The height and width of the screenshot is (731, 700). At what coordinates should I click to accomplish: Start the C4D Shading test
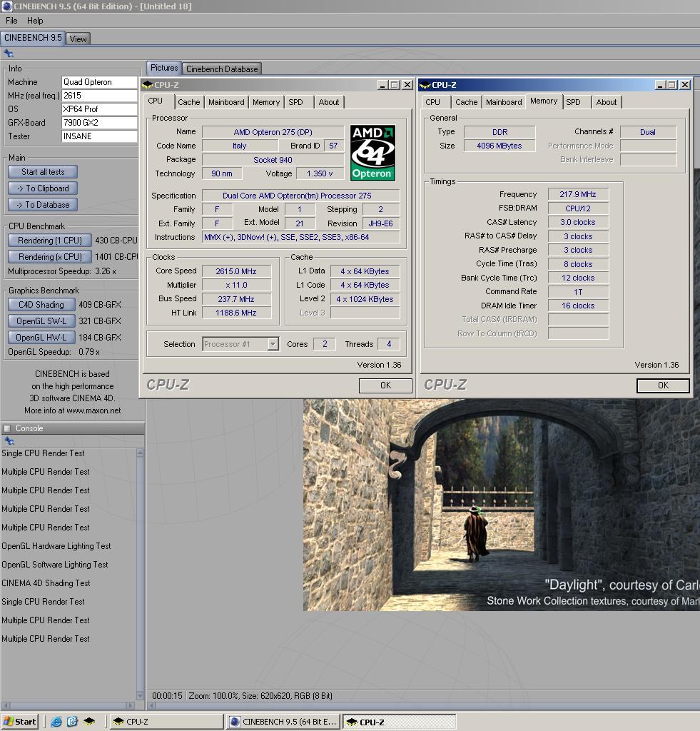[41, 305]
